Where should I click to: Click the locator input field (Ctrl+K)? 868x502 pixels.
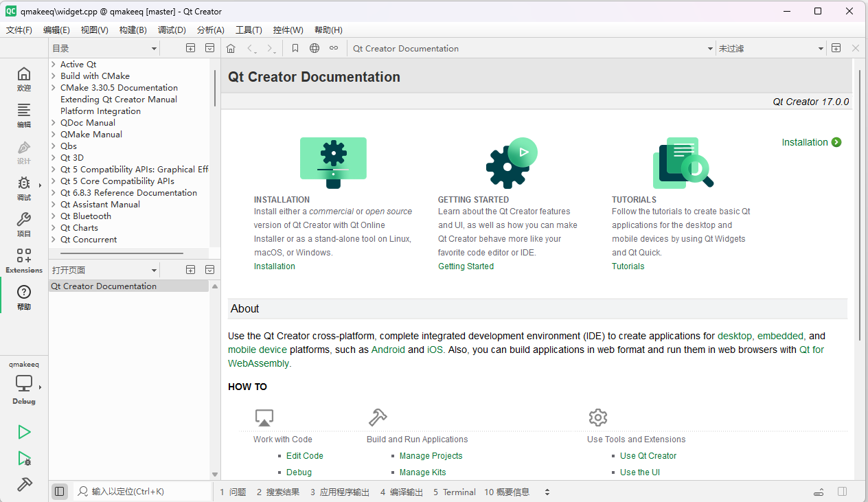(x=143, y=492)
